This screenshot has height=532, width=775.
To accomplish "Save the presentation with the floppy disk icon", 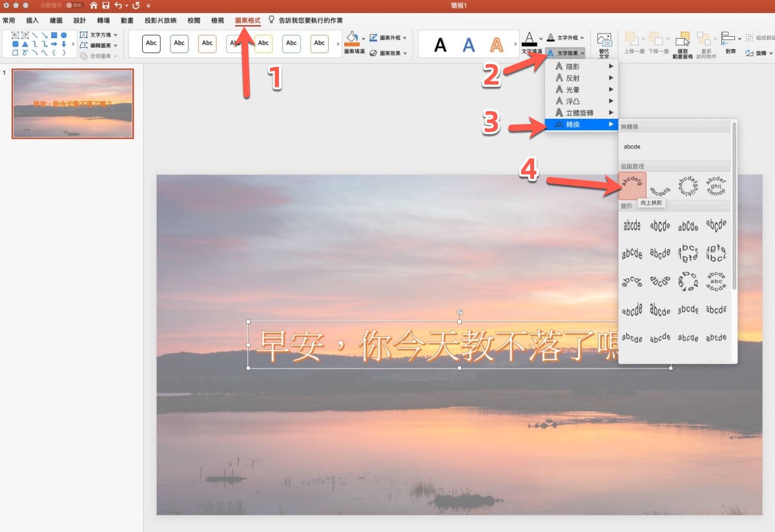I will pyautogui.click(x=106, y=5).
